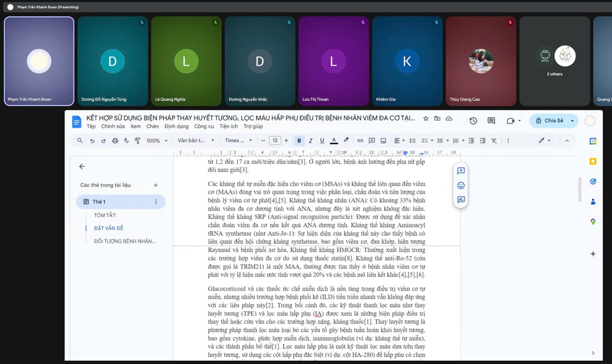The height and width of the screenshot is (364, 612).
Task: Open paragraph style dropdown Văn bản
Action: pos(196,141)
